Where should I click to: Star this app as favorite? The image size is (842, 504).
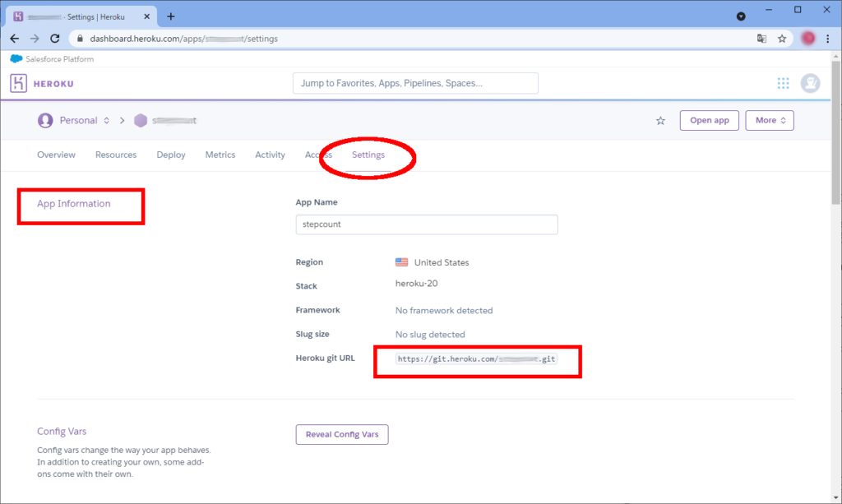(x=660, y=120)
